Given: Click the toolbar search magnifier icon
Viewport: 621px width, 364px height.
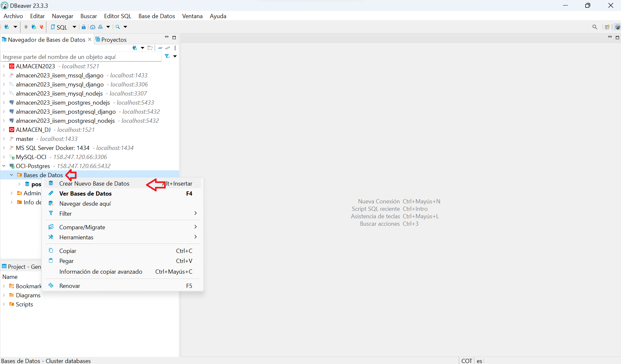Looking at the screenshot, I should 118,27.
